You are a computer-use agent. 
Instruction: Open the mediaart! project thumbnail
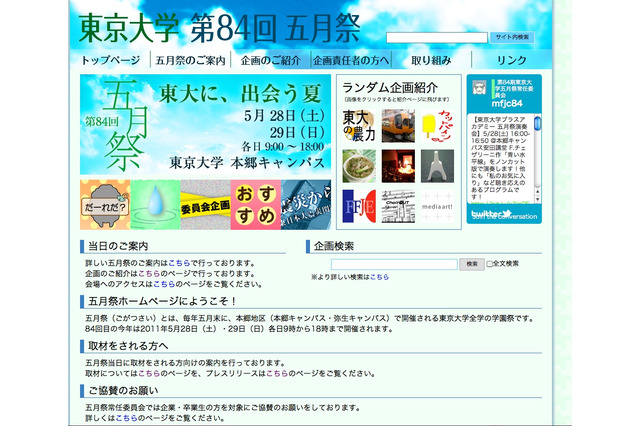click(437, 206)
